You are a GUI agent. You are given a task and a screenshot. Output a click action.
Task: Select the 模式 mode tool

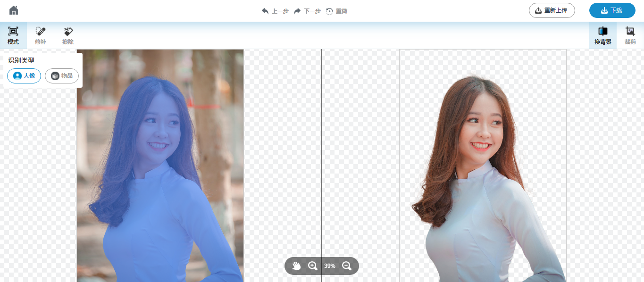(x=13, y=35)
